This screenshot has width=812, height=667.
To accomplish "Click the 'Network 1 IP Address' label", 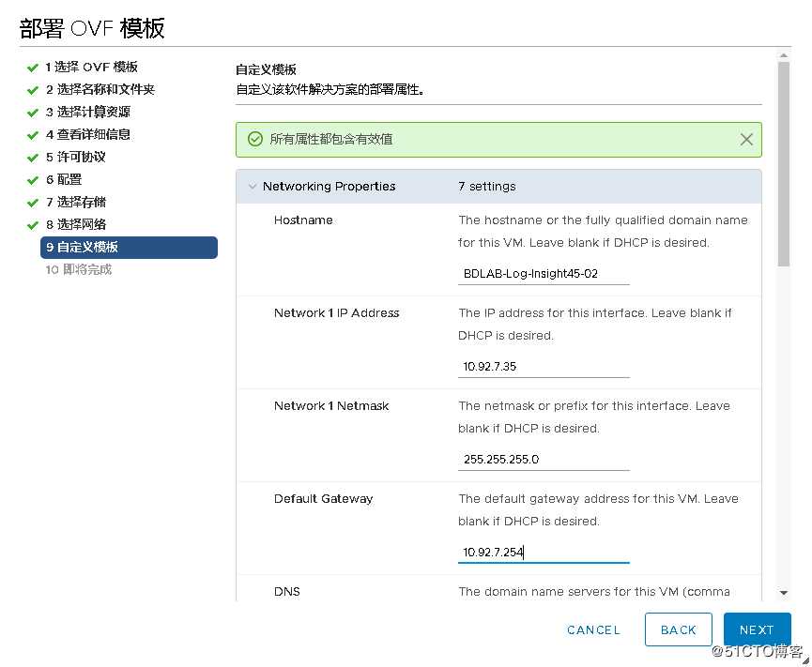I will tap(337, 313).
